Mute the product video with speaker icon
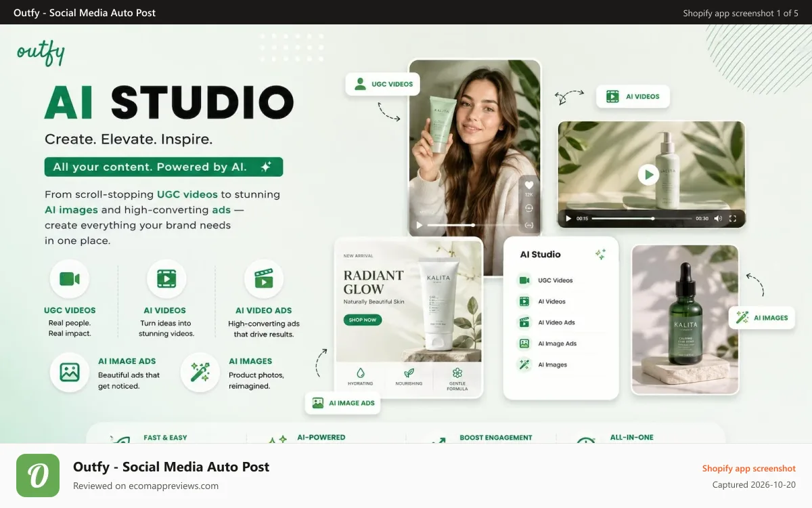The image size is (812, 508). [718, 219]
